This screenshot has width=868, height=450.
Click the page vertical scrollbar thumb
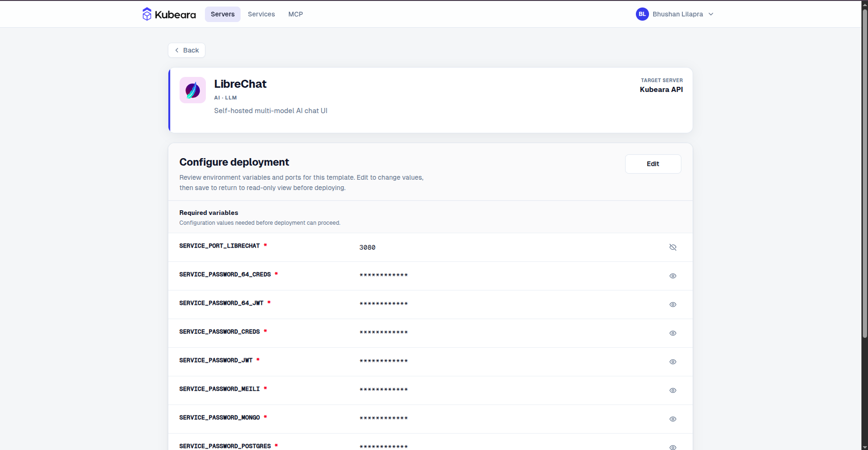pos(865,173)
